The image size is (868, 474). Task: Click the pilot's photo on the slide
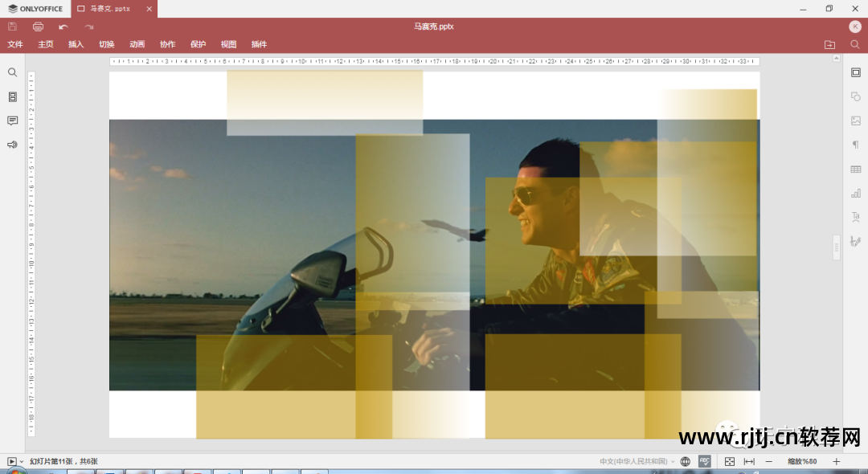(434, 255)
